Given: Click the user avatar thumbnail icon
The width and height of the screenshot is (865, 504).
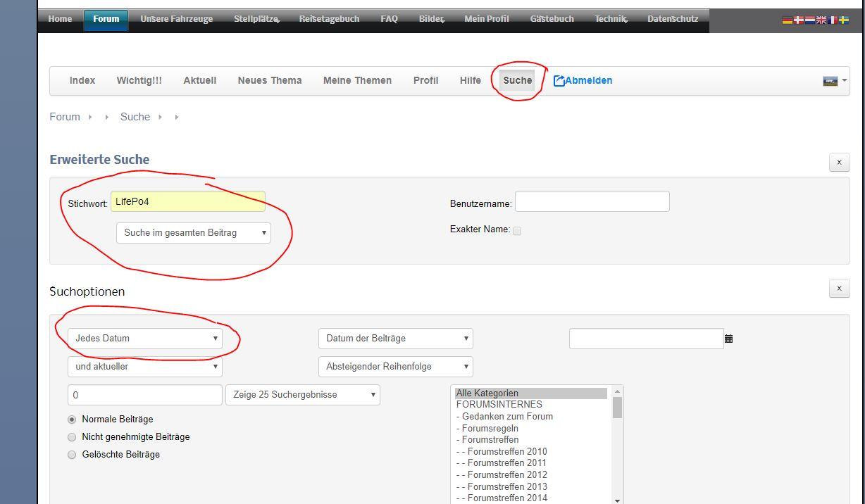Looking at the screenshot, I should point(830,81).
